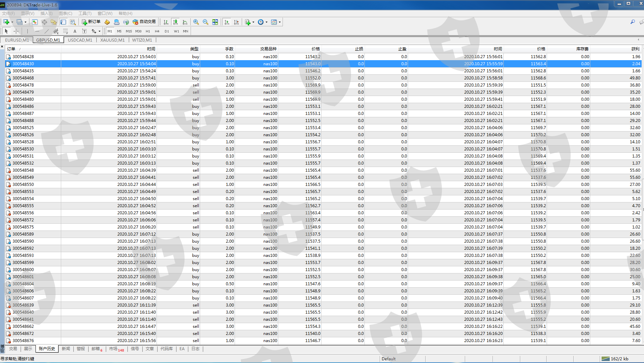Switch chart to candlestick view
Viewport: 644px width, 363px height.
[x=175, y=22]
